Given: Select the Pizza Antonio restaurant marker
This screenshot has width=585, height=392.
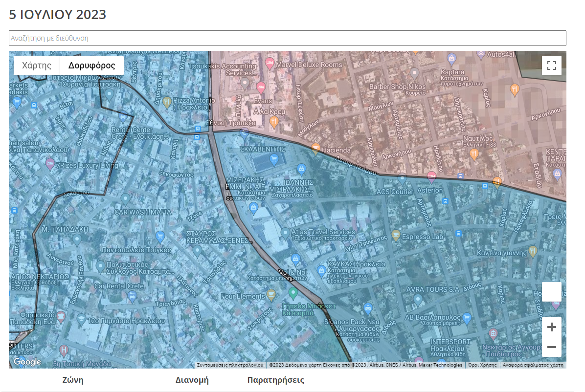Looking at the screenshot, I should pos(167,102).
